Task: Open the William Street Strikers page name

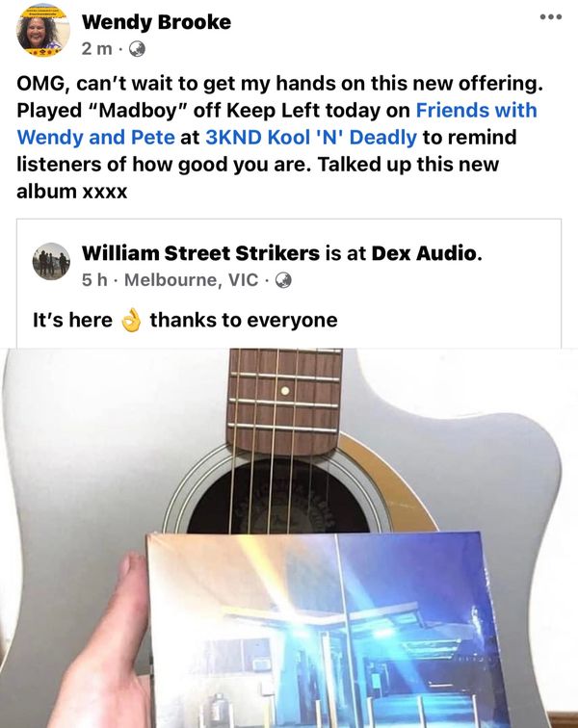Action: click(x=200, y=253)
